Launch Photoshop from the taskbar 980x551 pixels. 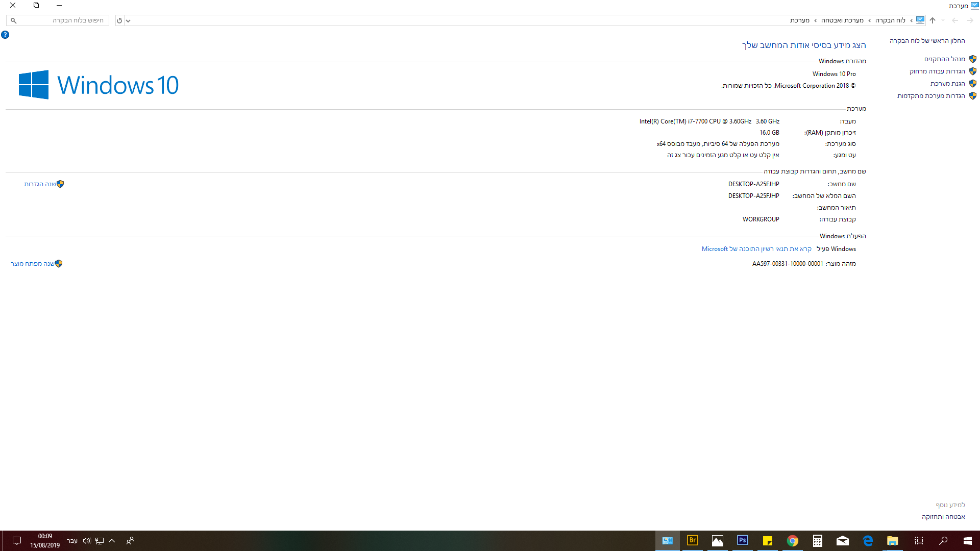tap(742, 540)
